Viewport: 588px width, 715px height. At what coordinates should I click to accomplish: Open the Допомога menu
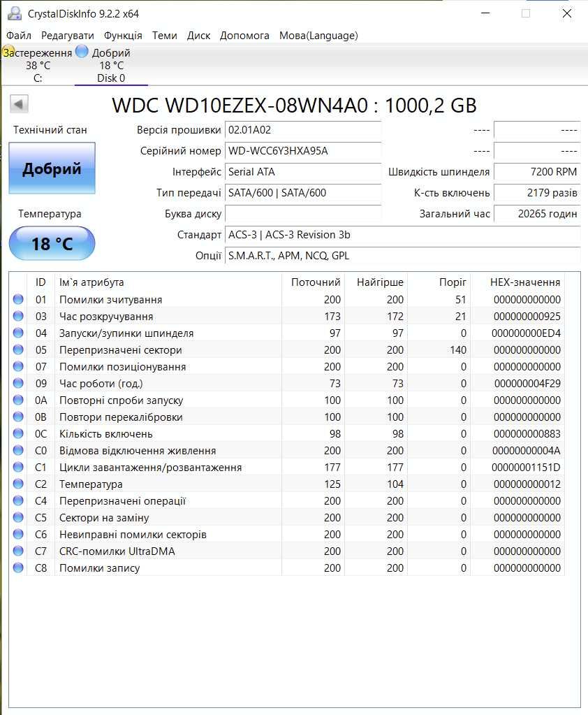(x=244, y=36)
